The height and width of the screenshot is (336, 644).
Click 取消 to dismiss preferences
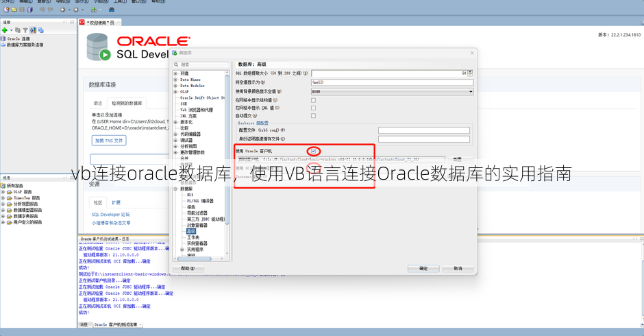(x=458, y=268)
